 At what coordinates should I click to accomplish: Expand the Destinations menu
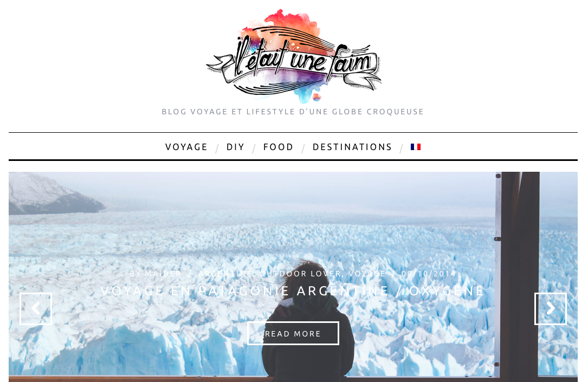tap(352, 147)
